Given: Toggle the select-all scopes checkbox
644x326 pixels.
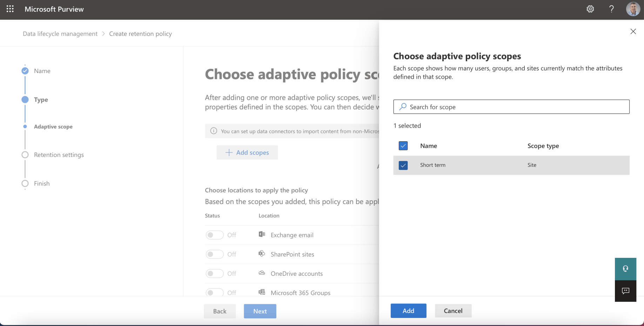Looking at the screenshot, I should click(x=403, y=146).
